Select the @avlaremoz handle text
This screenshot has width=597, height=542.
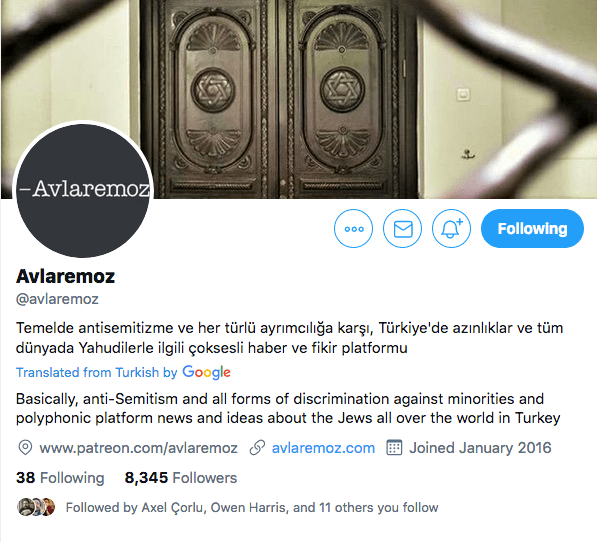pyautogui.click(x=57, y=299)
